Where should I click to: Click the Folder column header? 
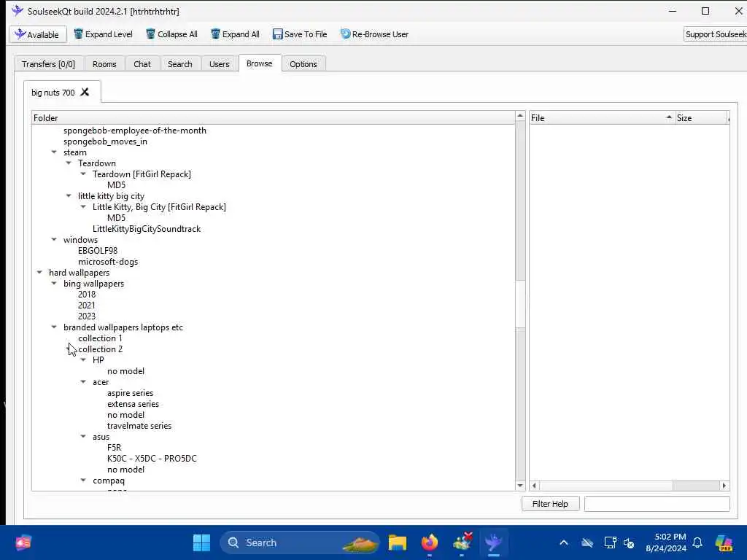pyautogui.click(x=274, y=117)
